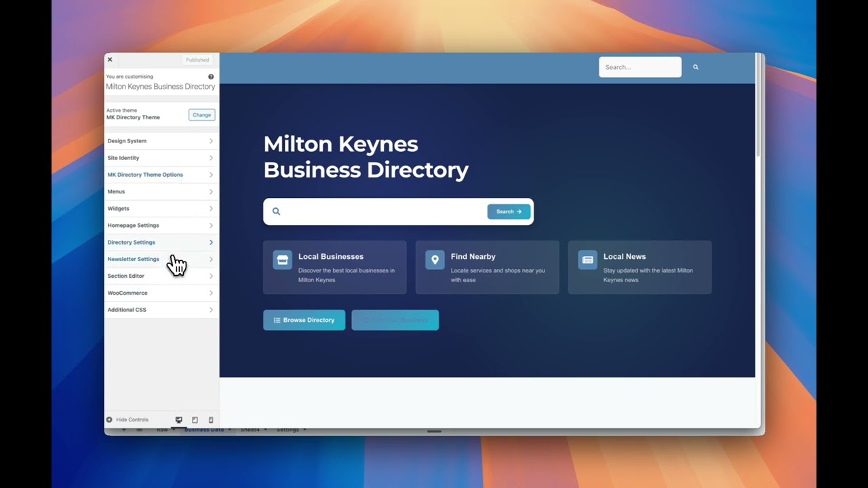This screenshot has height=488, width=868.
Task: Click the Additional CSS label
Action: point(126,310)
